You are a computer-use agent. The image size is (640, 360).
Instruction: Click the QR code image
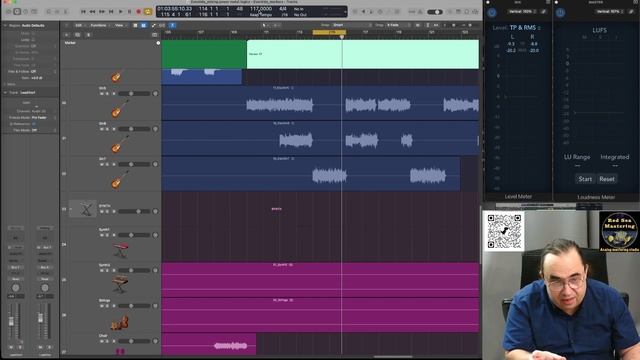click(x=504, y=231)
